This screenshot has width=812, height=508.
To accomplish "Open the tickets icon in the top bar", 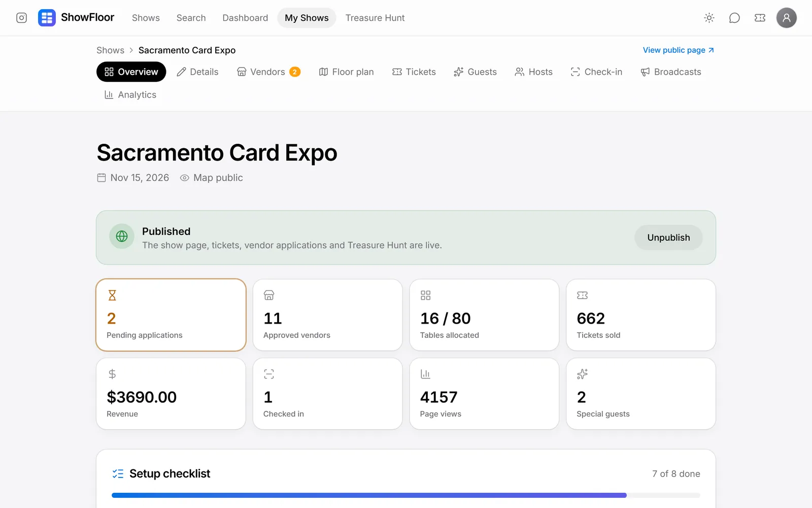I will pos(760,18).
